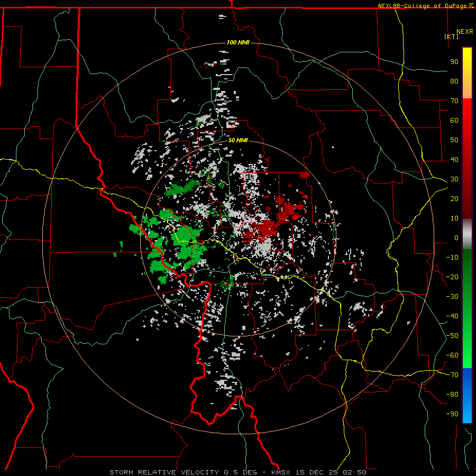Click the blue segment of the color bar

tap(467, 395)
